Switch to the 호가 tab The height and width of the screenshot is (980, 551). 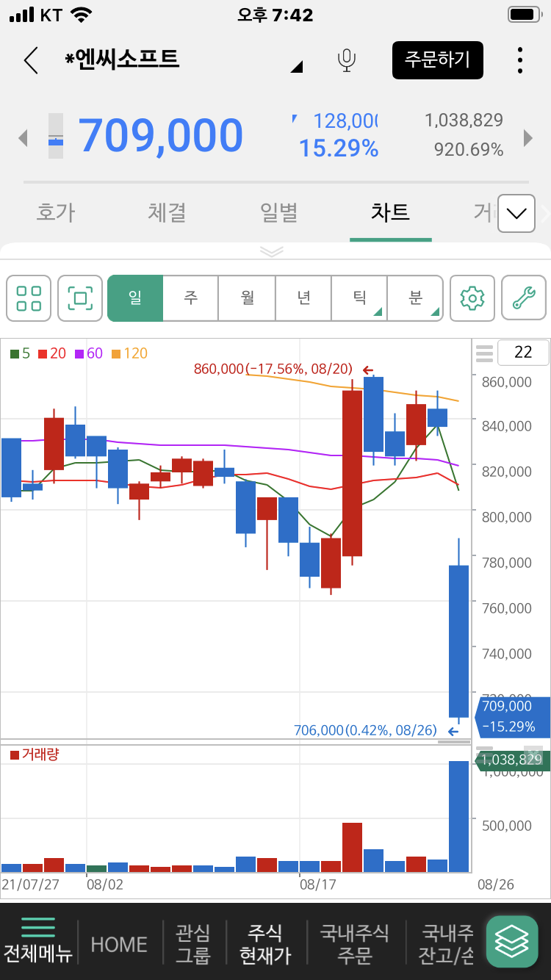point(56,213)
